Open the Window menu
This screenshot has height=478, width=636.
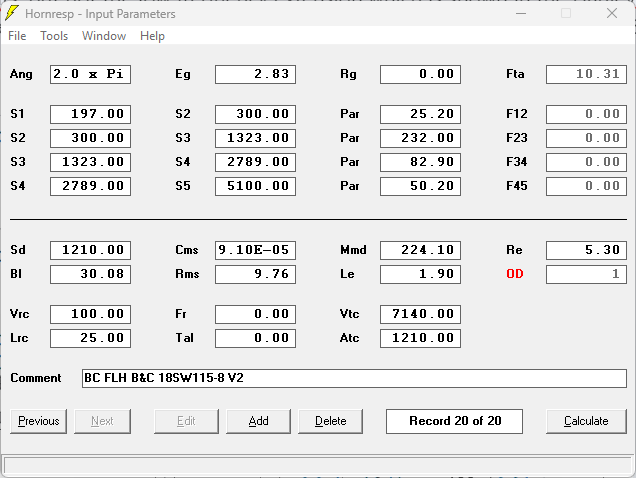[104, 36]
